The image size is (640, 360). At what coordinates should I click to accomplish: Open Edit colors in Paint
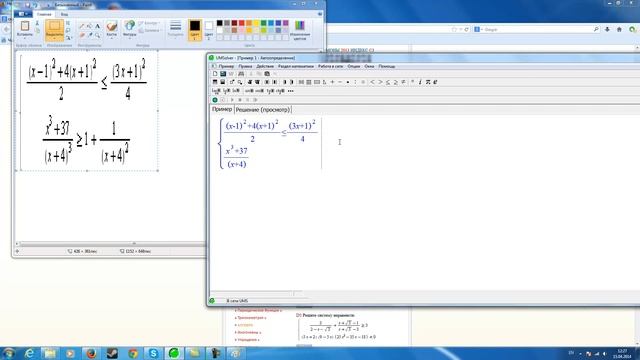(300, 30)
